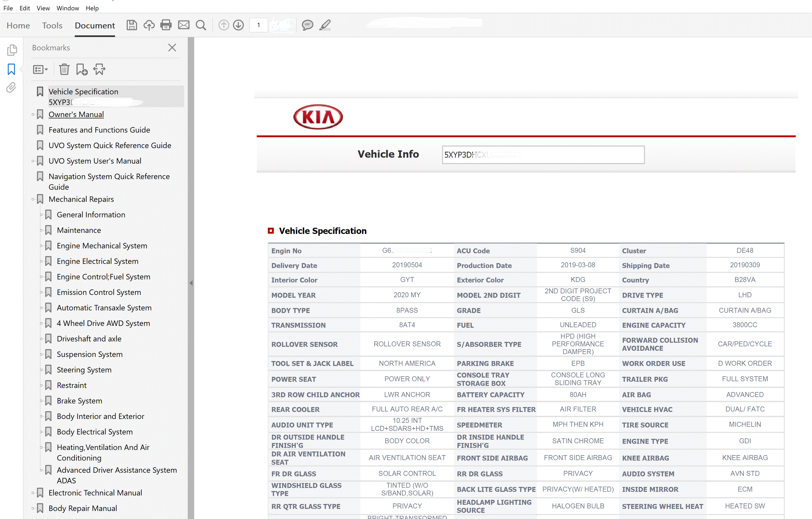
Task: Switch to the Home tab
Action: 18,26
